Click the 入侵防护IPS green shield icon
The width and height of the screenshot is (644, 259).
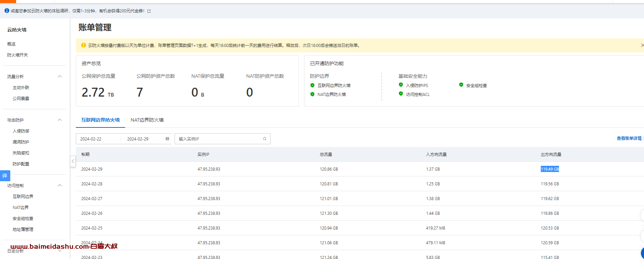401,85
